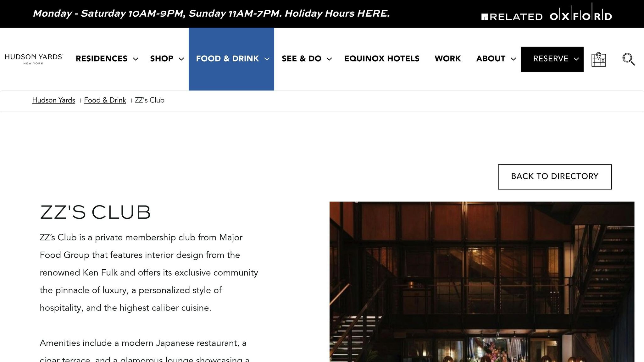Viewport: 644px width, 362px height.
Task: Follow the Hudson Yards breadcrumb link
Action: [53, 100]
